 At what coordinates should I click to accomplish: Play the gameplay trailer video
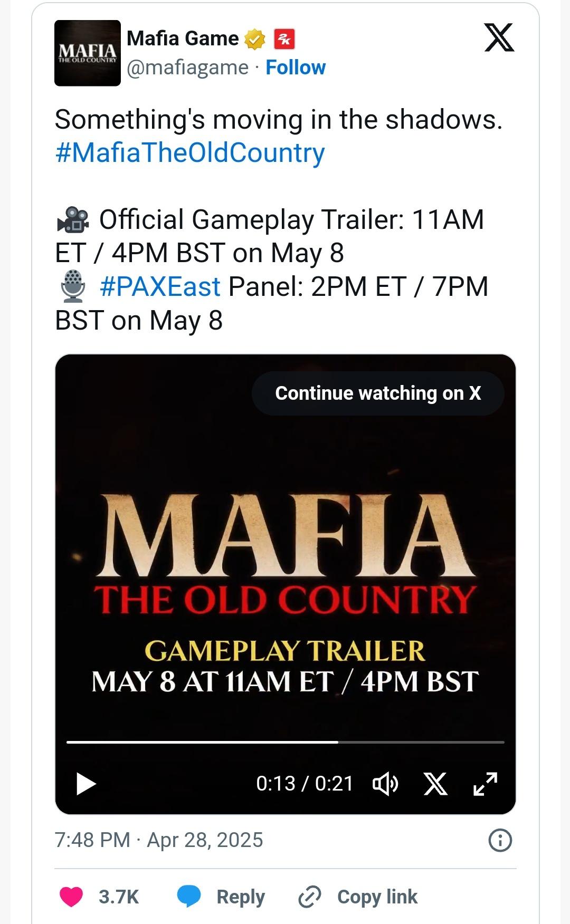coord(86,783)
